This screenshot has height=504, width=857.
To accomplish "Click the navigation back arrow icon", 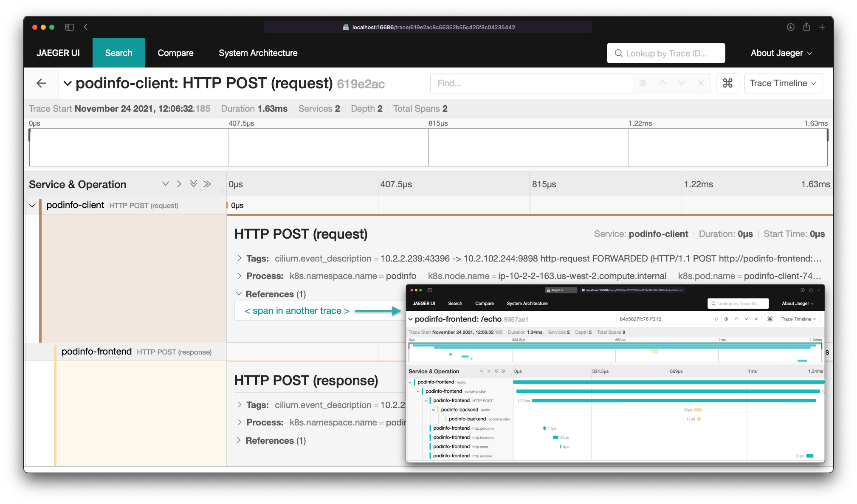I will click(x=40, y=83).
